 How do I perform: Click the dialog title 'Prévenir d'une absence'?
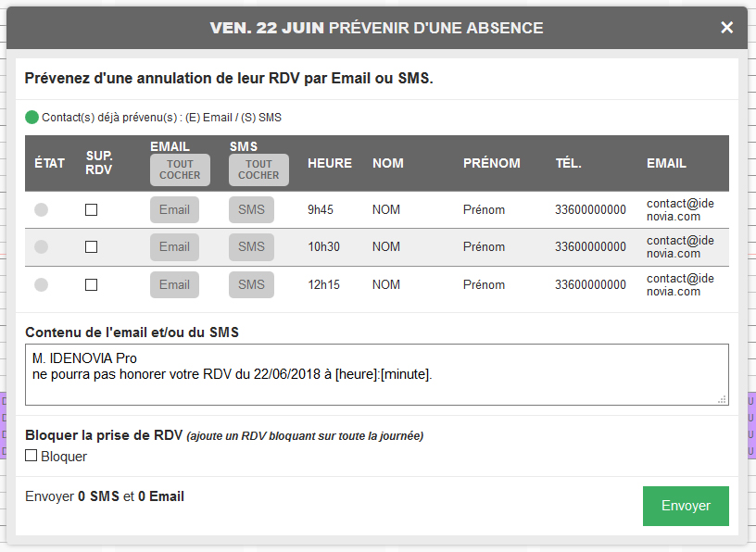coord(435,28)
